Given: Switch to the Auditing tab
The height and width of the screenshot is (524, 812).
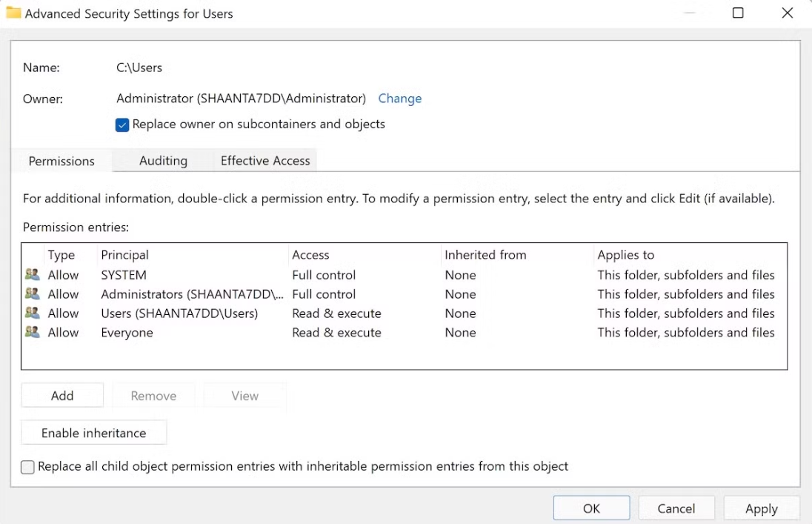Looking at the screenshot, I should 163,160.
